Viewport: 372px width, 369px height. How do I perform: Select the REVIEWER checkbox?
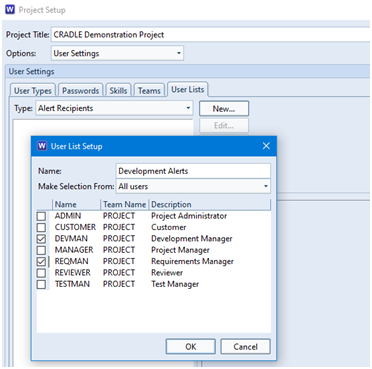pos(41,273)
